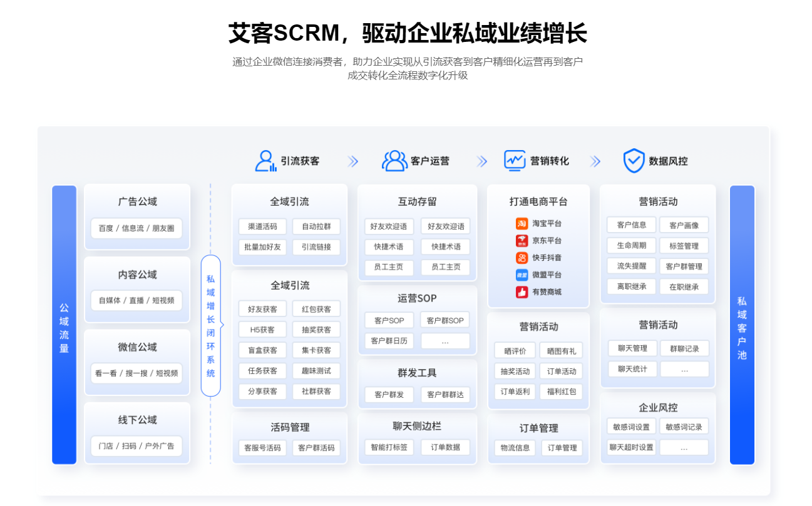Viewport: 812px width, 506px height.
Task: Click the 微盟平台 blue icon
Action: tap(522, 275)
